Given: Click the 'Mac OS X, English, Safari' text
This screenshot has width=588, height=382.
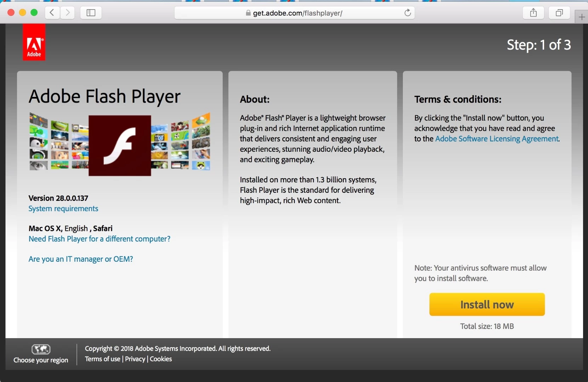Looking at the screenshot, I should (x=70, y=228).
